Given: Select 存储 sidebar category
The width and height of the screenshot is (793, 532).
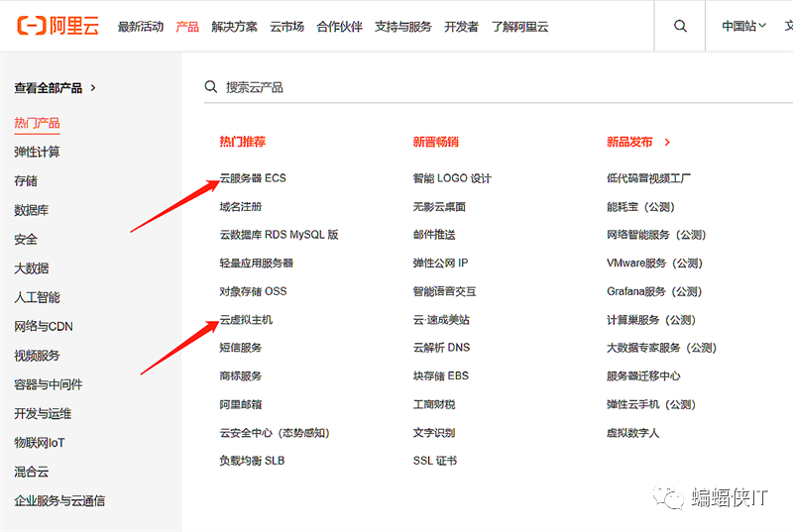Looking at the screenshot, I should [26, 181].
